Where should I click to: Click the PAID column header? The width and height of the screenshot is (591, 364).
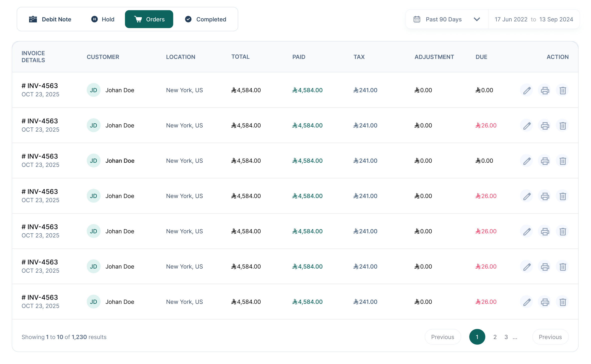[x=299, y=57]
